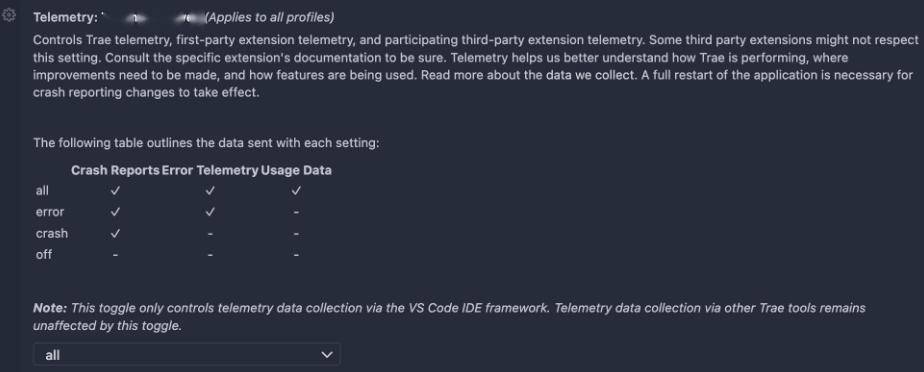Open the telemetry level dropdown showing "all"
The image size is (924, 372).
pos(187,355)
